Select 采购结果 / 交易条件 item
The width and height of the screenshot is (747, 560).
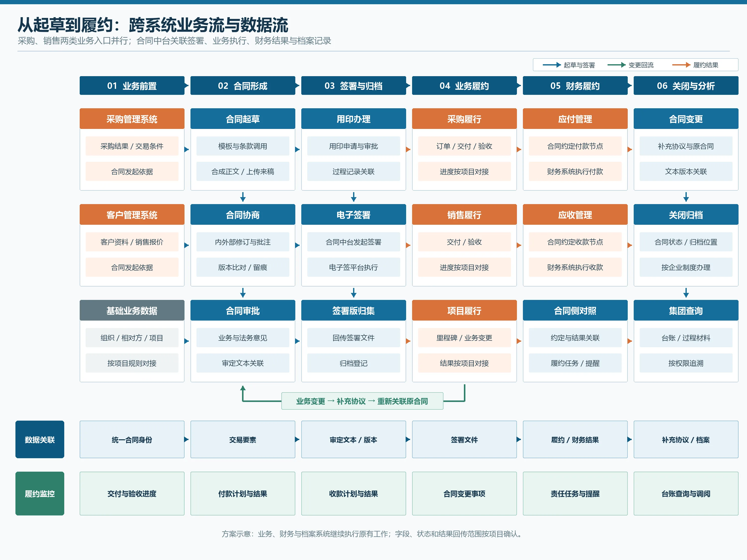(132, 146)
